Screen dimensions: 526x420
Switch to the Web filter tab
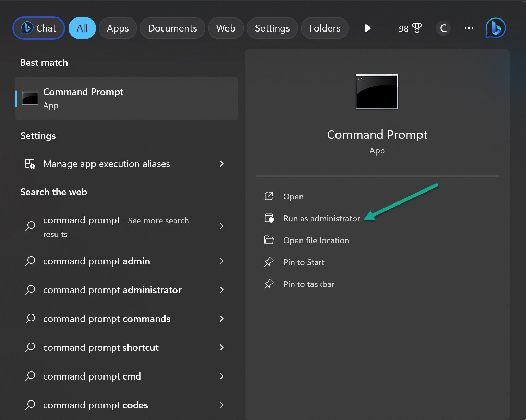(225, 28)
